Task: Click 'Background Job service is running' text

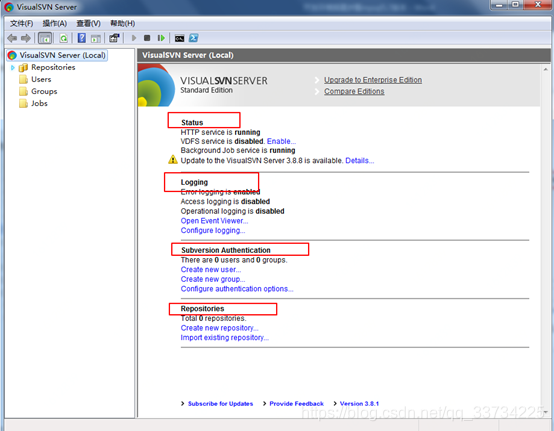Action: click(238, 150)
